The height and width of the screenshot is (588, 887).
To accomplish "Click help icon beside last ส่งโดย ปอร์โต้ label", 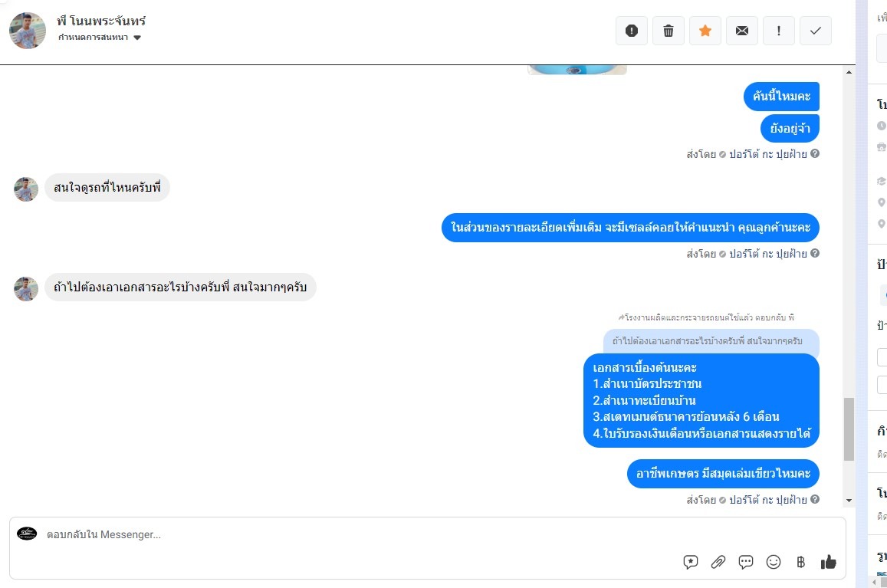I will click(x=815, y=499).
